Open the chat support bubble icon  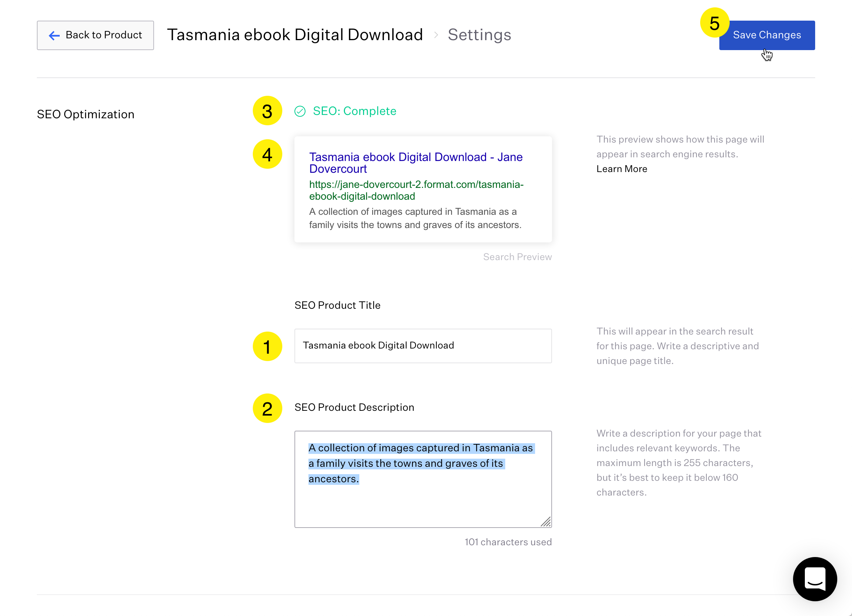point(814,579)
